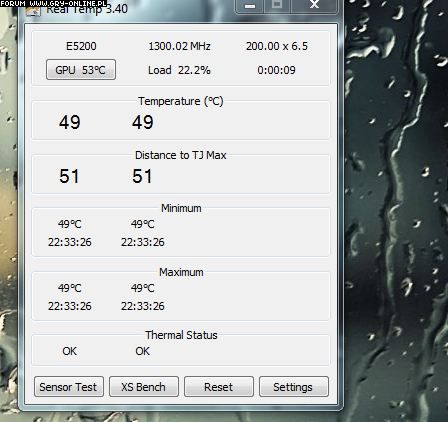Viewport: 448px width, 422px height.
Task: Select the first core Distance to TJ Max value
Action: 69,176
